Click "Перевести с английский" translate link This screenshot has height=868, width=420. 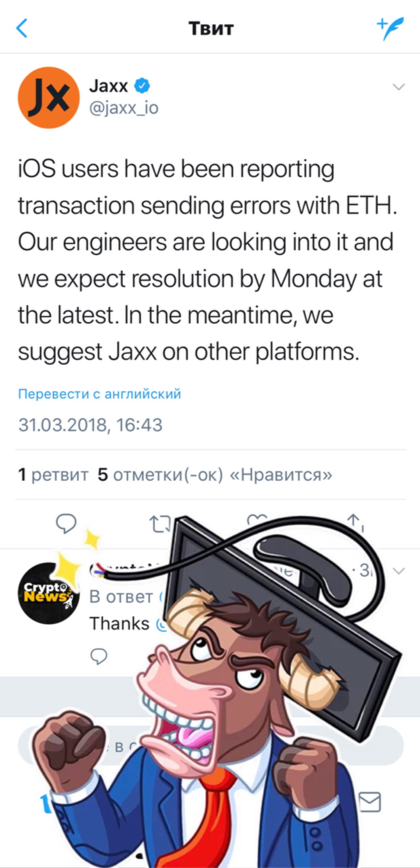pos(99,394)
